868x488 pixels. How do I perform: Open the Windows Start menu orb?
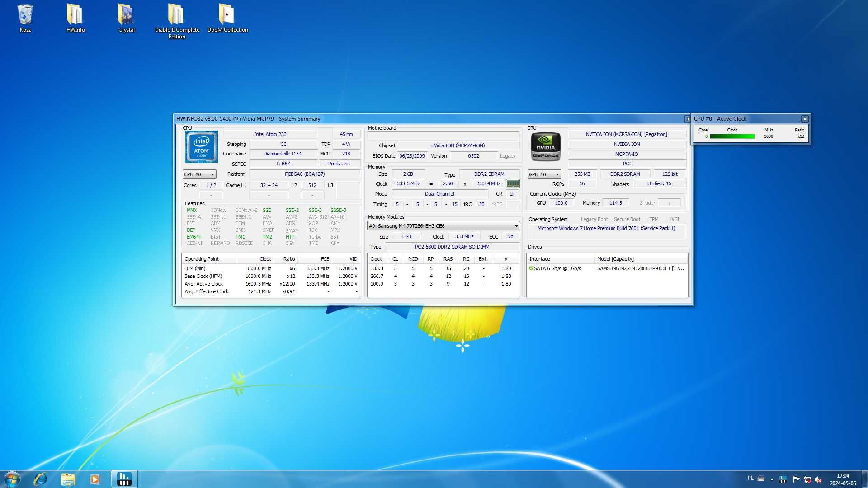12,479
